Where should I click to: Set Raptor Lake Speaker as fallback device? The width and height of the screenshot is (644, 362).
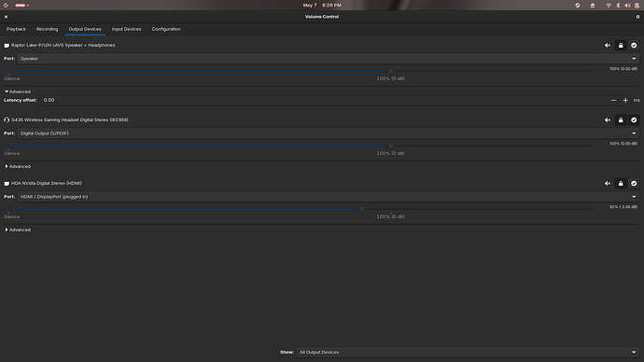(634, 46)
